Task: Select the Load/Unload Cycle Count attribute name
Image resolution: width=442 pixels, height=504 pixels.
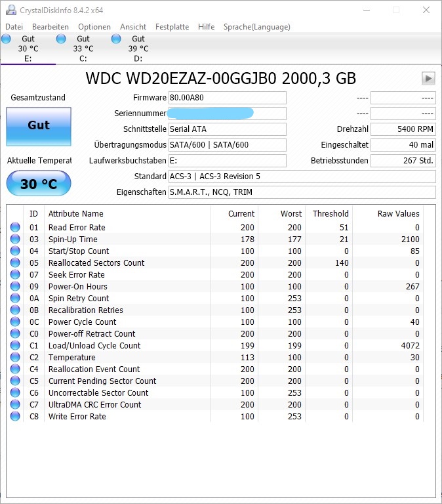Action: point(94,346)
